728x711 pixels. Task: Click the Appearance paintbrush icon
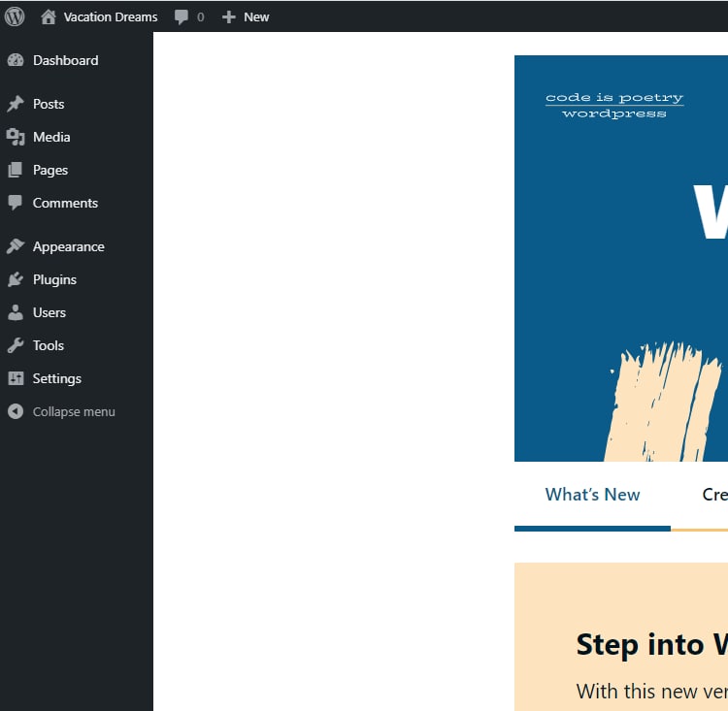[x=16, y=246]
